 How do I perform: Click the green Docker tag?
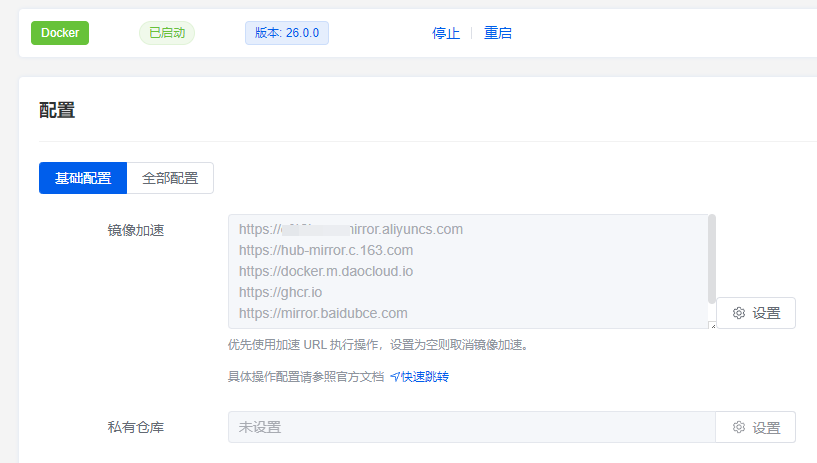[60, 33]
